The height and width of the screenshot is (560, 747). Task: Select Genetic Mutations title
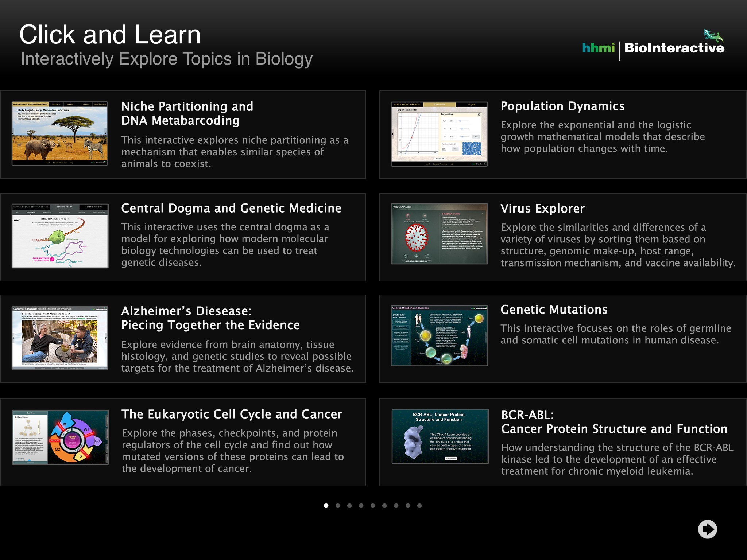click(554, 310)
